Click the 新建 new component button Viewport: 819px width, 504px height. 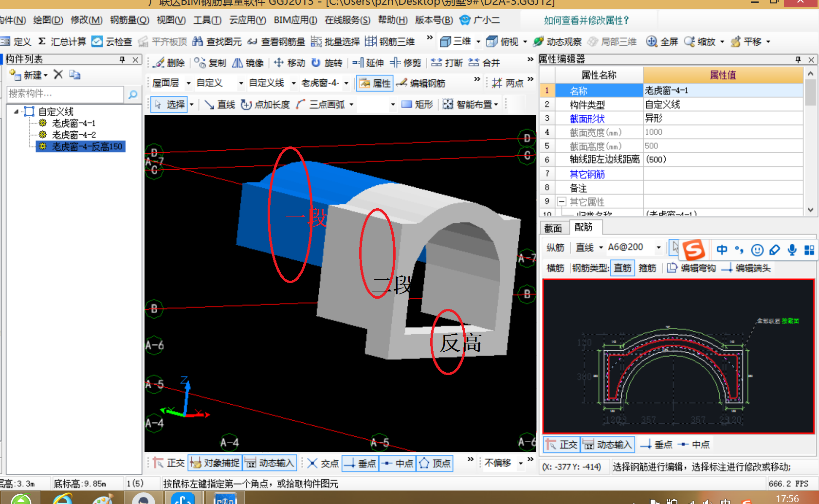point(28,75)
